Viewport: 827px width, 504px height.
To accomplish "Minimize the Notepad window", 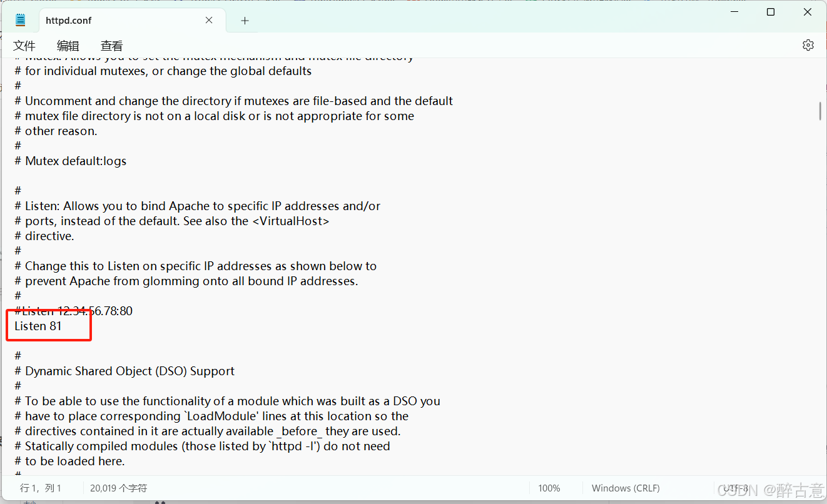I will coord(734,12).
